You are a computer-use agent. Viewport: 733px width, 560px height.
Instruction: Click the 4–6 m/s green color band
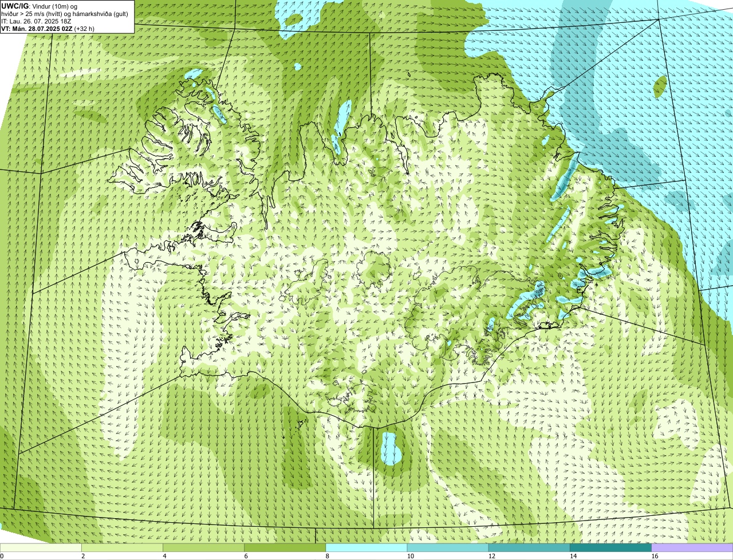pos(203,547)
